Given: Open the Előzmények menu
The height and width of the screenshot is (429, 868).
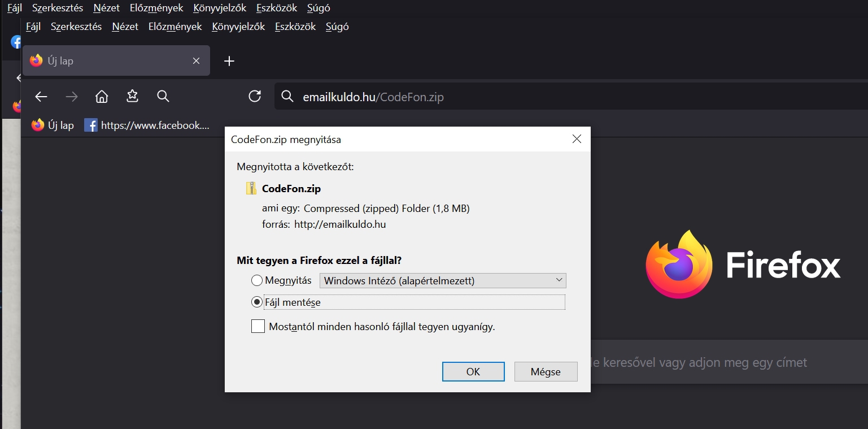Looking at the screenshot, I should pos(175,27).
